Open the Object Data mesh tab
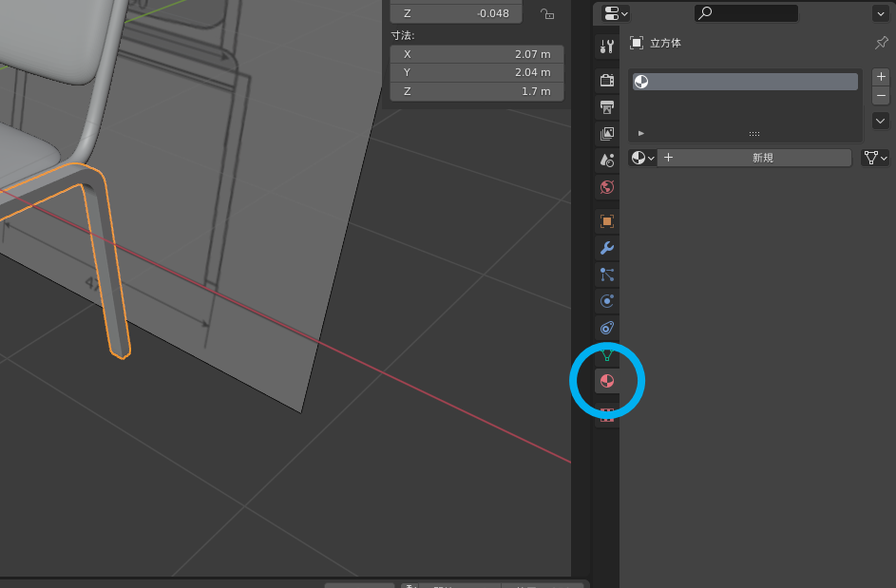The image size is (896, 588). point(607,355)
